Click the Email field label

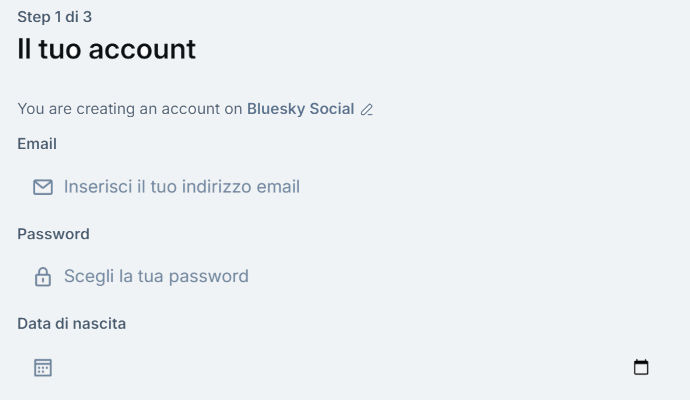[x=37, y=144]
